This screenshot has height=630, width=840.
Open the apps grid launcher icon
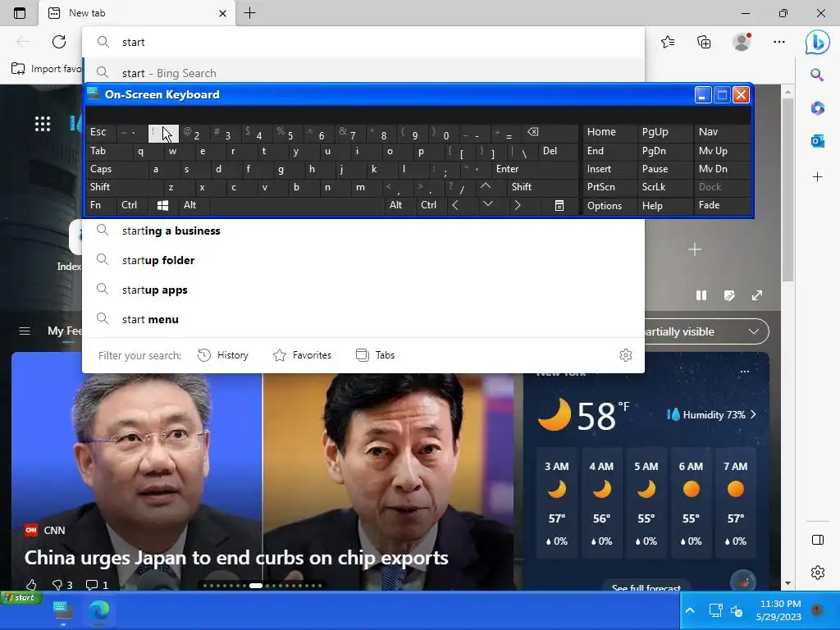tap(43, 124)
